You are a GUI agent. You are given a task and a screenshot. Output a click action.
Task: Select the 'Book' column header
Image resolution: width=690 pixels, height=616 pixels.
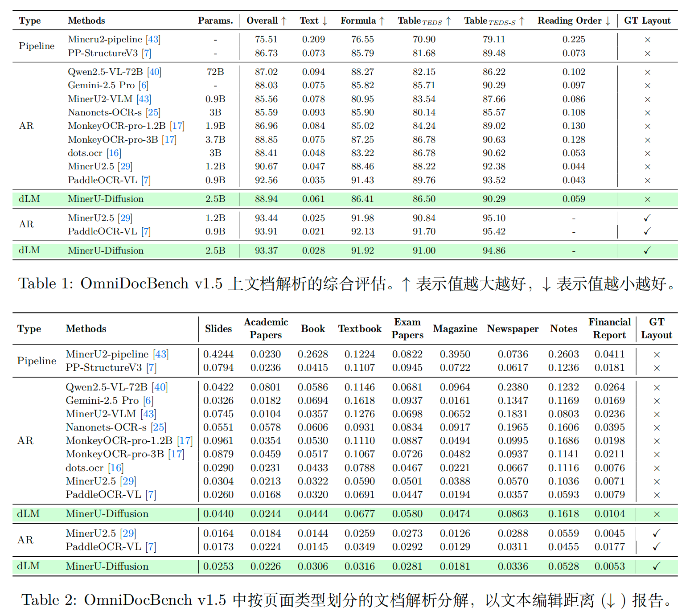pyautogui.click(x=313, y=329)
